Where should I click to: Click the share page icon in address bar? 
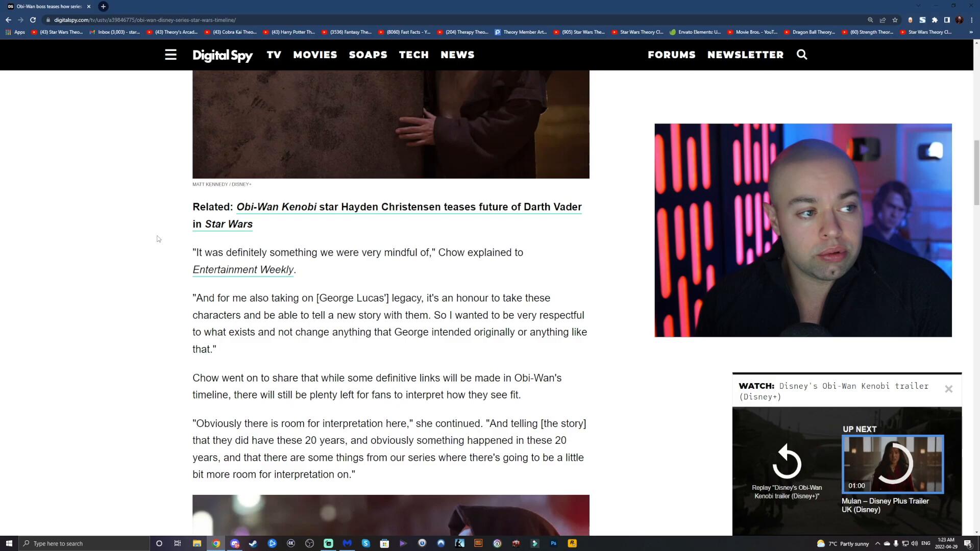point(883,20)
